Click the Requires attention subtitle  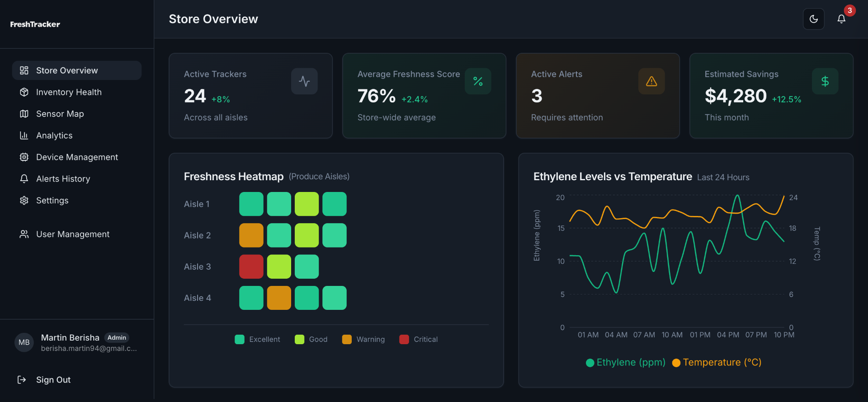coord(567,117)
